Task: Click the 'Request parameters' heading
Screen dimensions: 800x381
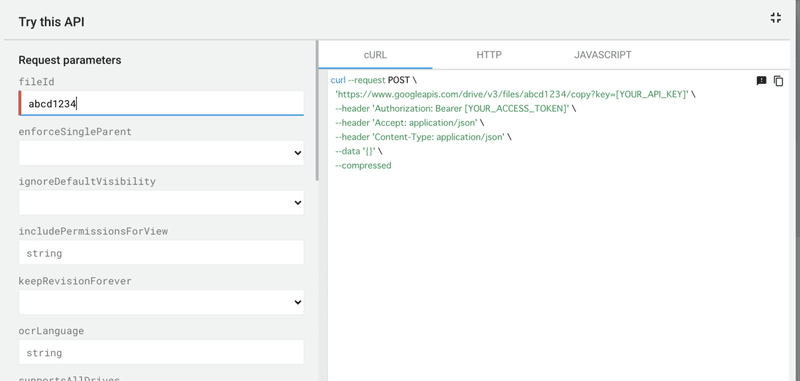Action: pyautogui.click(x=70, y=60)
